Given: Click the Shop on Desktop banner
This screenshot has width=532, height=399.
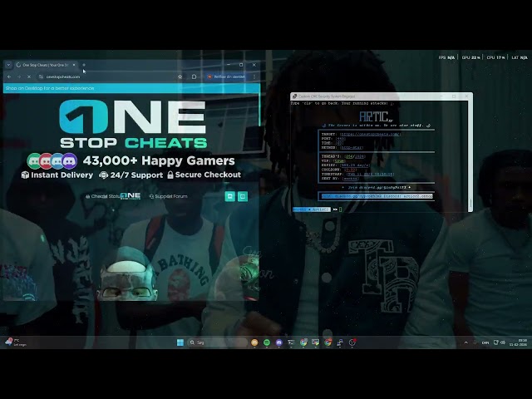Looking at the screenshot, I should pos(131,88).
